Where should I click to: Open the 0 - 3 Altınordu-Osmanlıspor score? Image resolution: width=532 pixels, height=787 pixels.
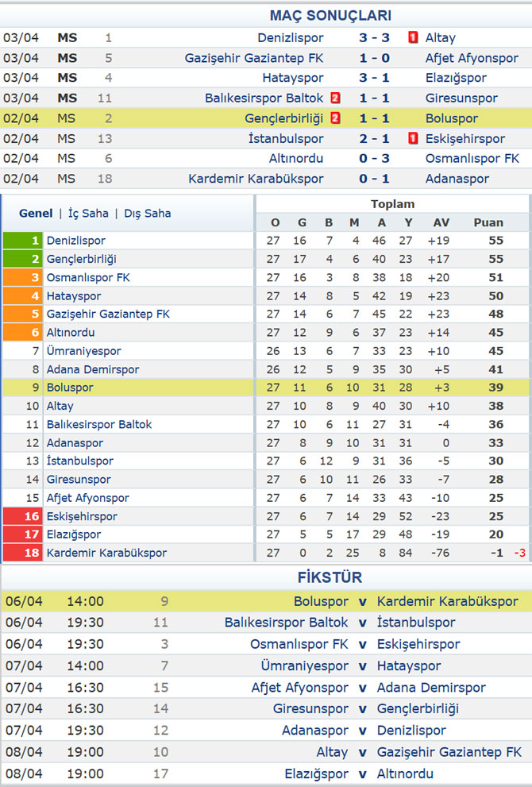[x=375, y=159]
